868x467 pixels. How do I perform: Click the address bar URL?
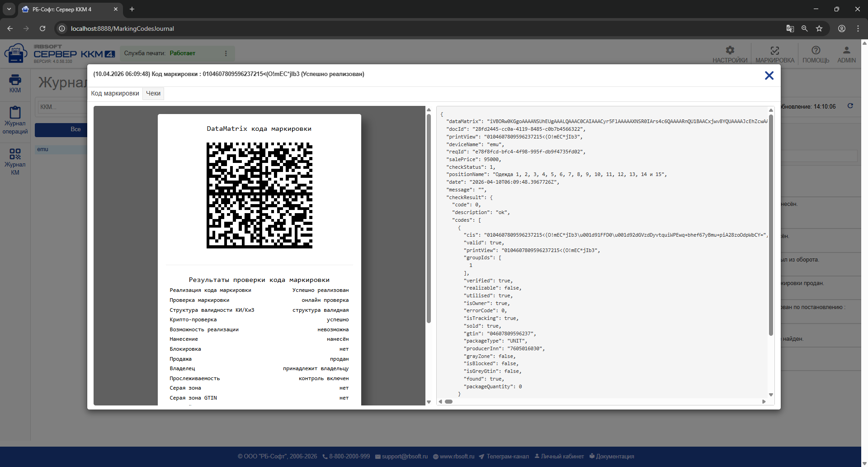[123, 29]
